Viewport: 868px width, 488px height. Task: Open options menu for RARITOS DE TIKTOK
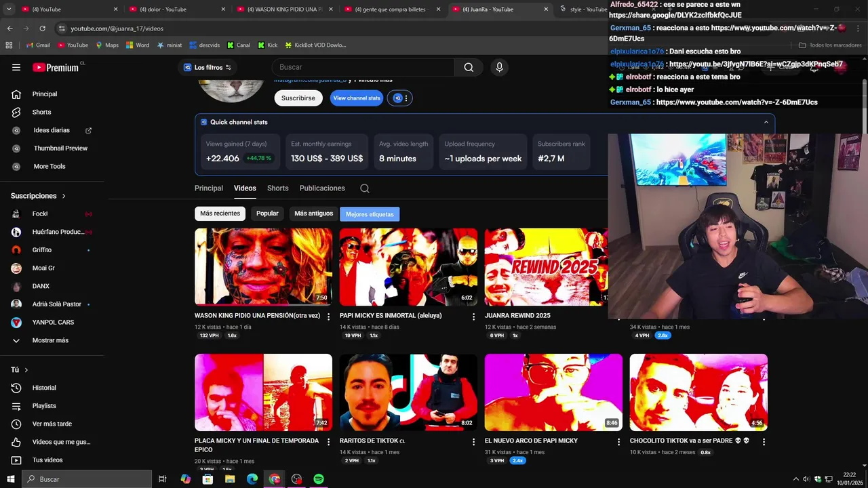474,442
